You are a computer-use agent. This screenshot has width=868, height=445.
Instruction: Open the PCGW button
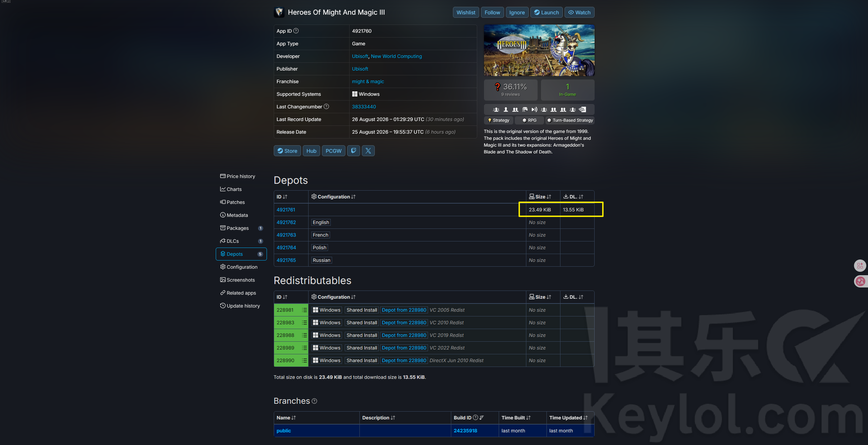coord(333,151)
